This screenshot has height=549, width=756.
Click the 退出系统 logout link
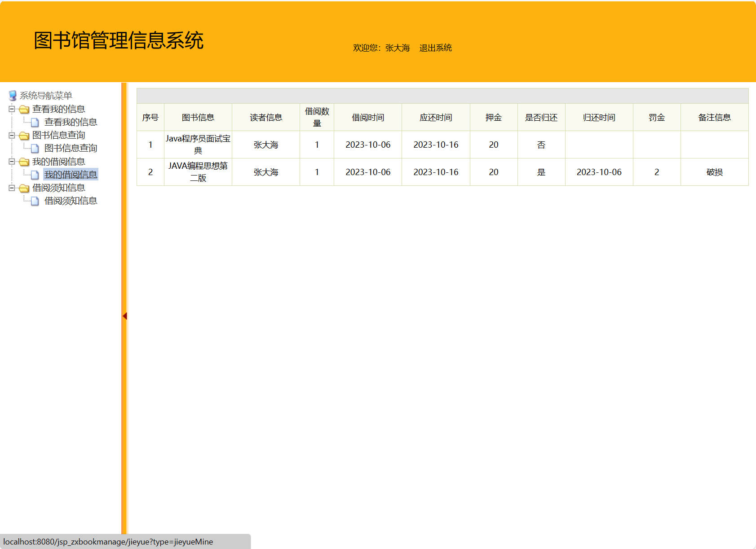click(x=435, y=48)
